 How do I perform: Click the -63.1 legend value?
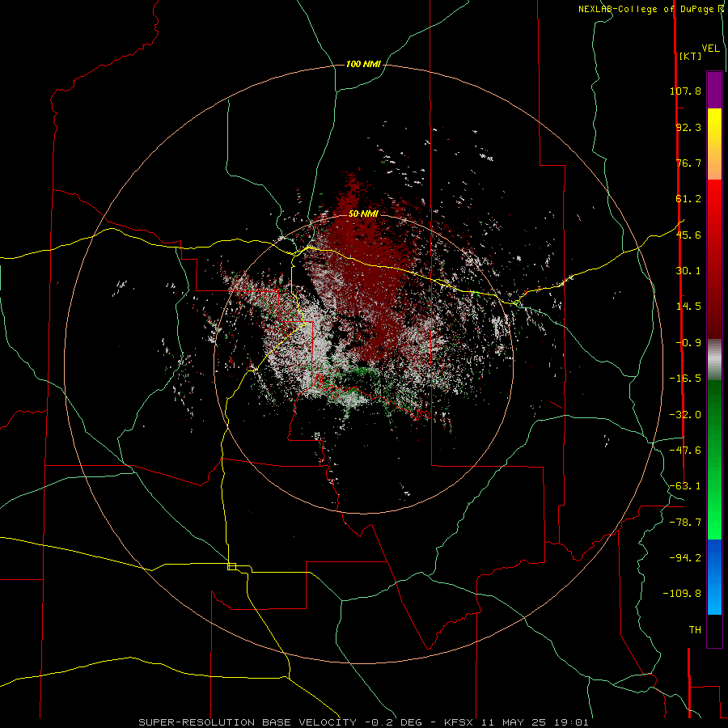[685, 486]
